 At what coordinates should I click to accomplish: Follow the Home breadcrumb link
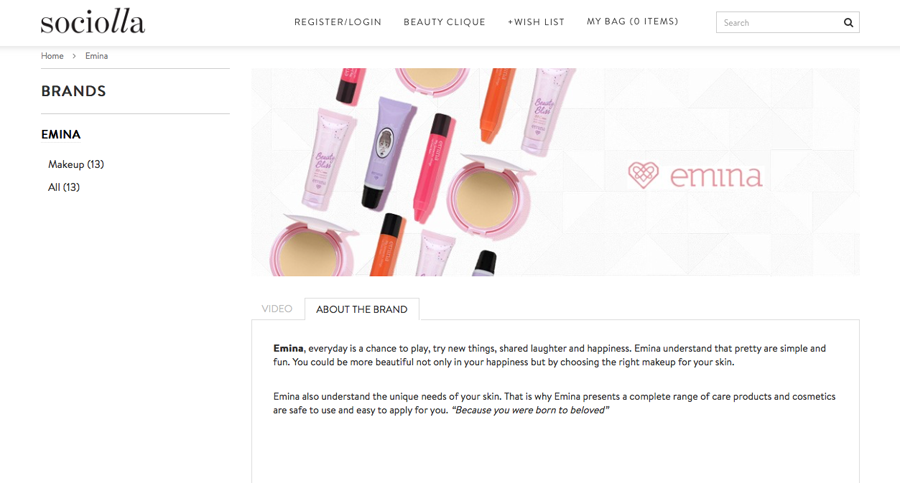point(52,56)
